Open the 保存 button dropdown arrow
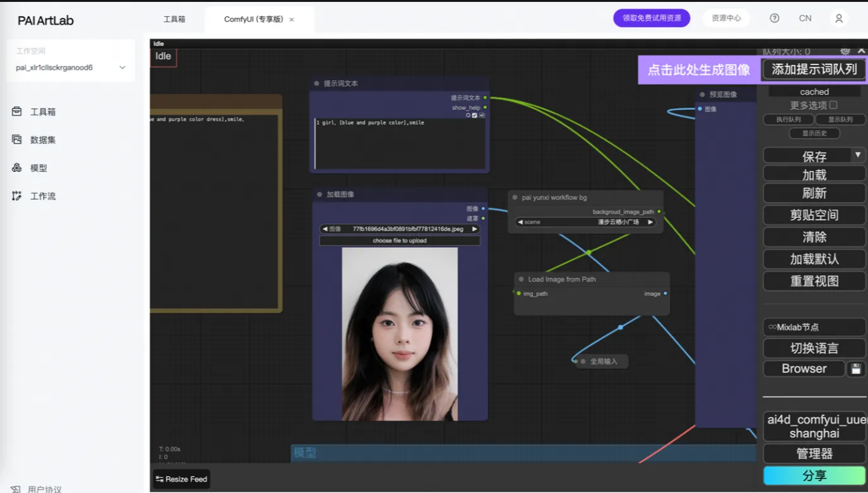This screenshot has height=493, width=868. click(x=857, y=155)
